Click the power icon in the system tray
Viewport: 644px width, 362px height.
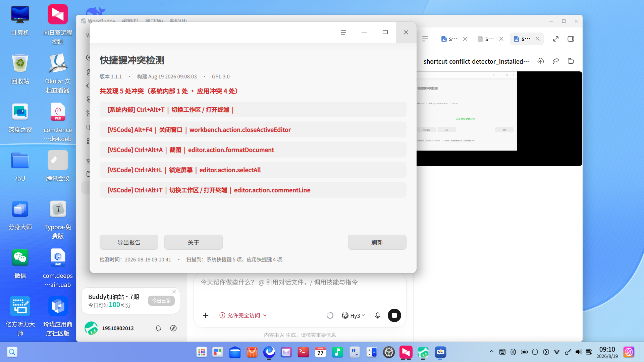click(x=535, y=352)
